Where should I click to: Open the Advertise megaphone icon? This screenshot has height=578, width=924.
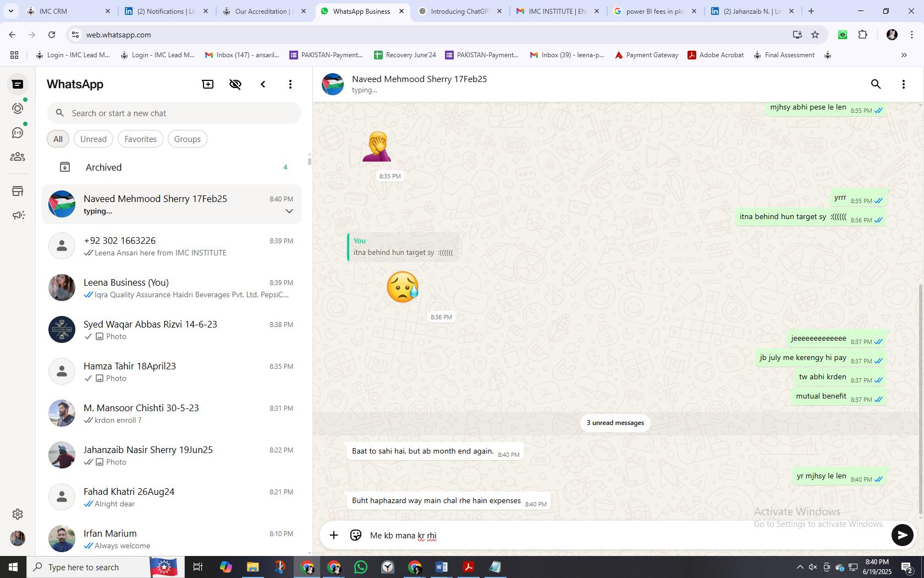(x=18, y=215)
